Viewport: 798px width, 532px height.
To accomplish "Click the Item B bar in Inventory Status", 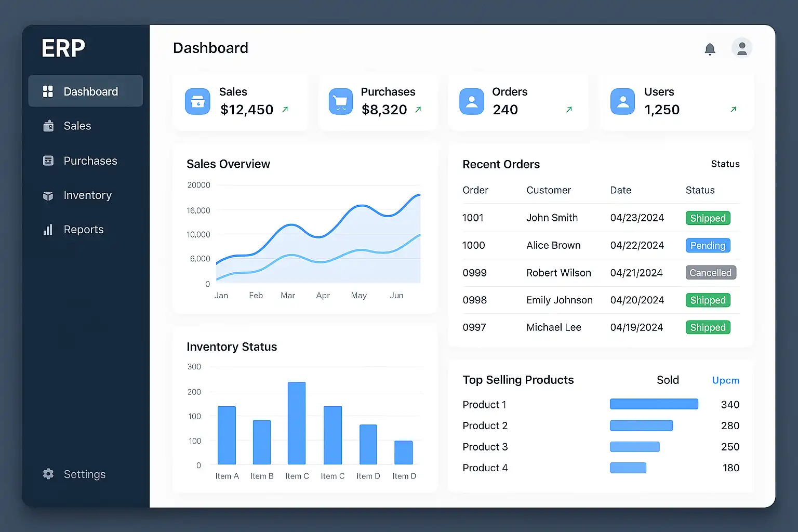I will tap(262, 442).
